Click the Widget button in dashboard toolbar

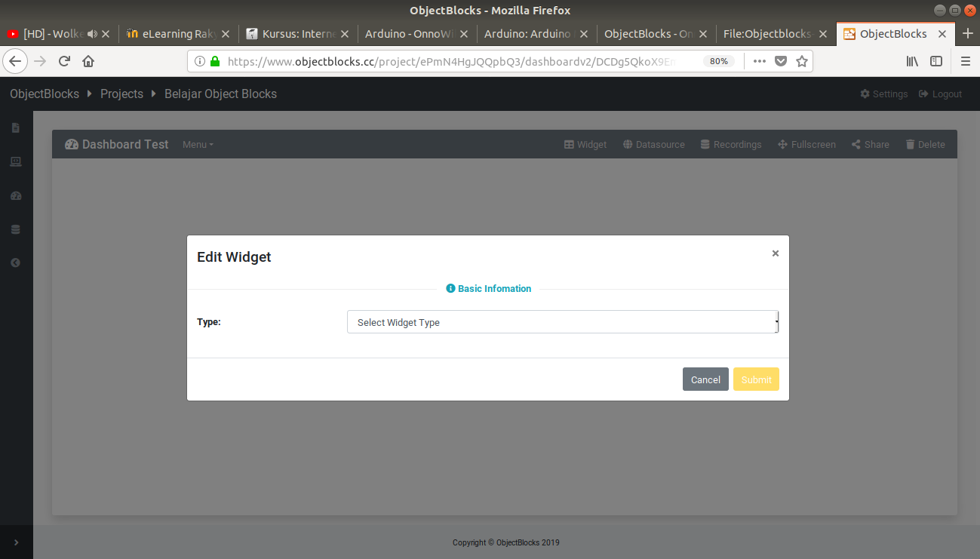point(585,145)
